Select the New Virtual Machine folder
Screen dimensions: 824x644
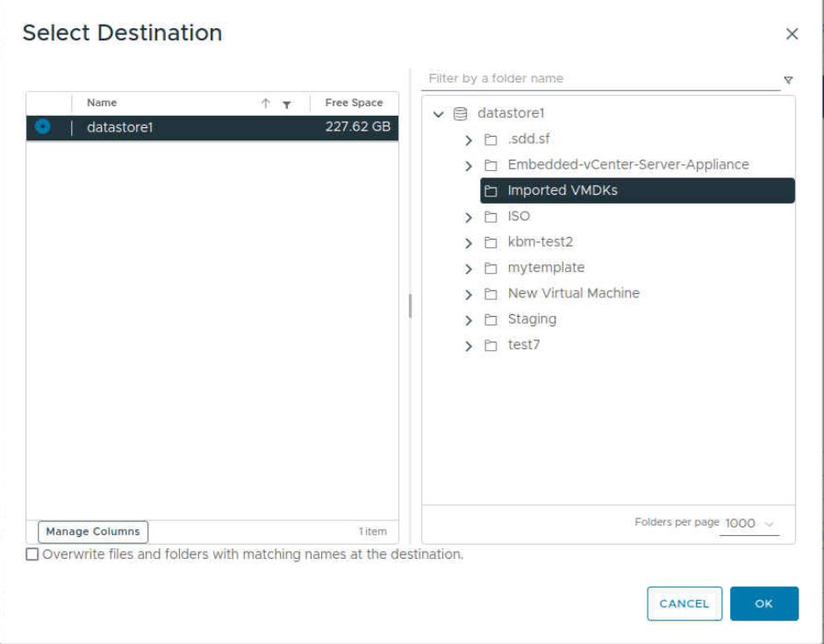point(573,293)
